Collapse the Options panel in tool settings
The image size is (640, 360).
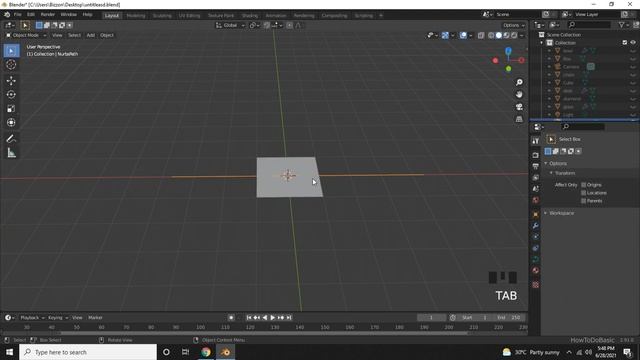coord(546,163)
